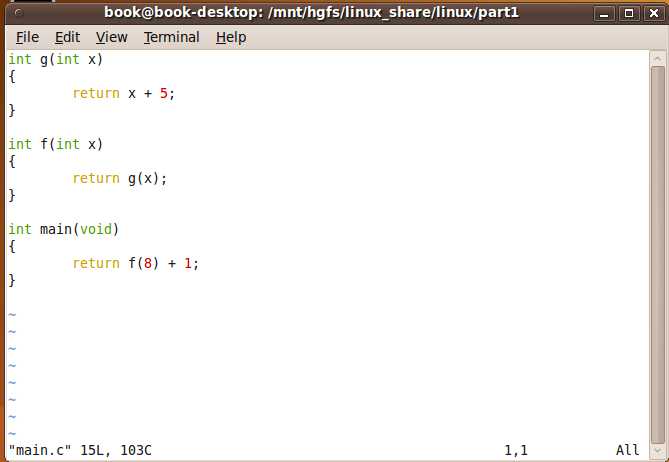Click the window title text
This screenshot has width=669, height=462.
tap(311, 12)
